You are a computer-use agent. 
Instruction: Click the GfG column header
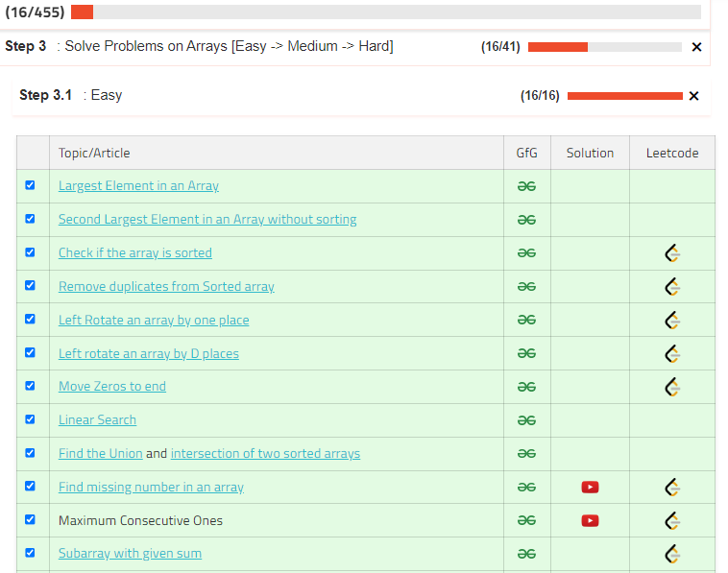[527, 154]
